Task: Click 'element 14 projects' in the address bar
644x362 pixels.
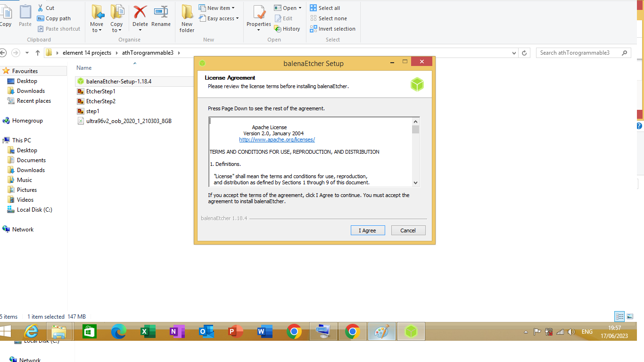Action: 87,53
